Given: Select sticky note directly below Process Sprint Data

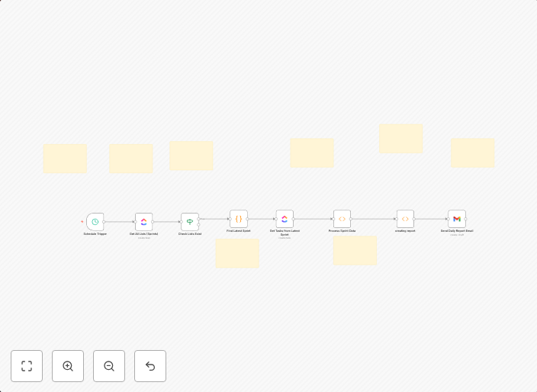Looking at the screenshot, I should pos(355,250).
